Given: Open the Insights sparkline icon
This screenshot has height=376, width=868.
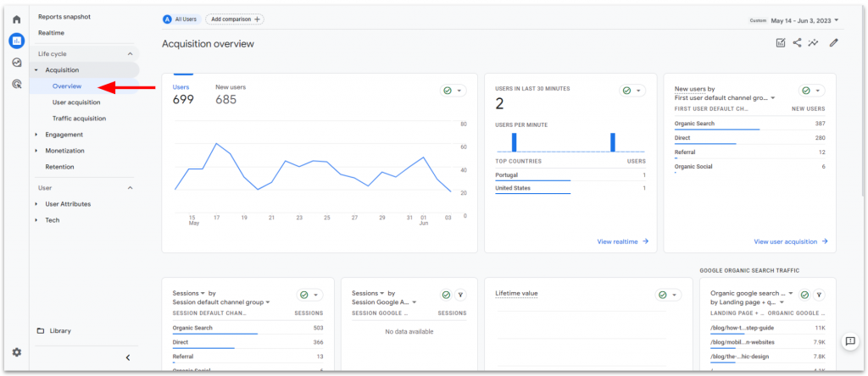Looking at the screenshot, I should point(814,43).
